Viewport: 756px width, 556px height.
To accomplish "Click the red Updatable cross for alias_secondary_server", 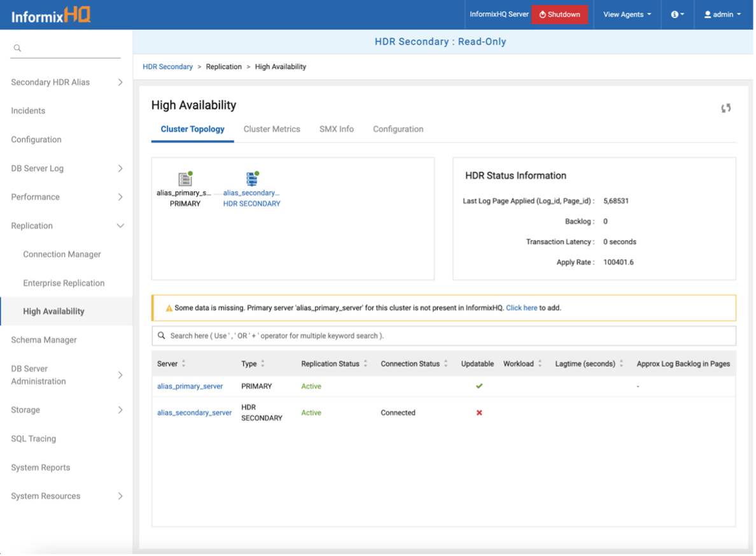I will click(479, 412).
